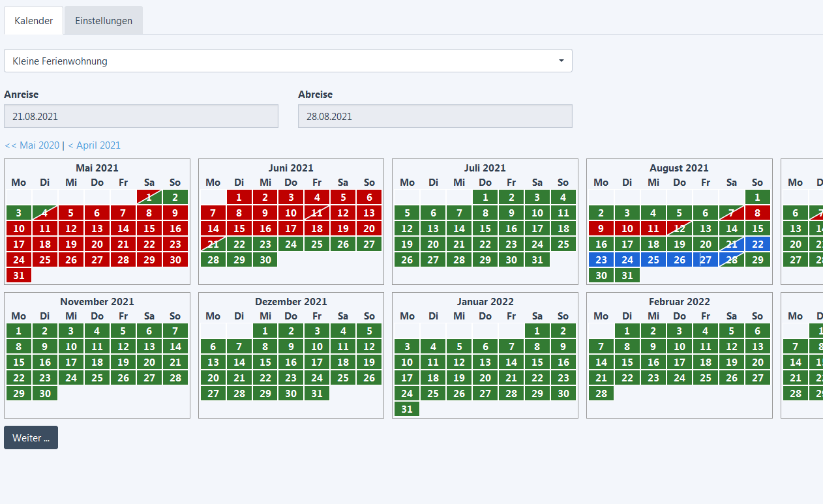Screen dimensions: 823x504
Task: Go back to April 2021 link
Action: [x=94, y=145]
